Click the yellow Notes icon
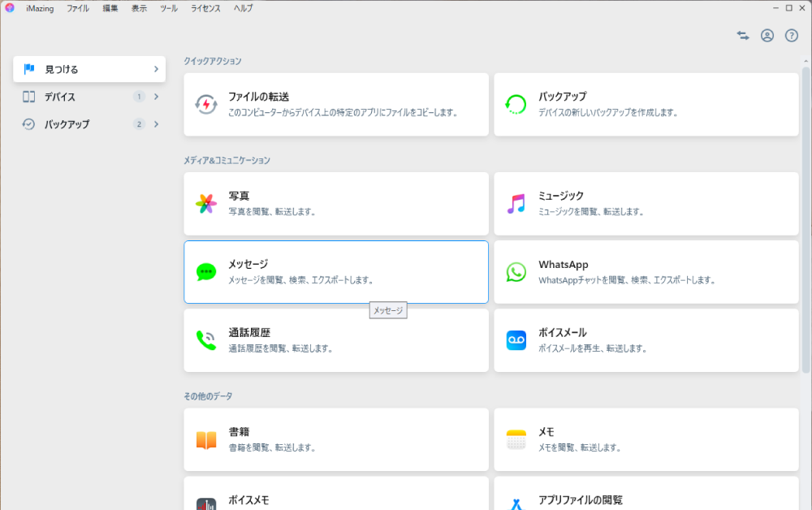This screenshot has width=812, height=510. pos(516,440)
